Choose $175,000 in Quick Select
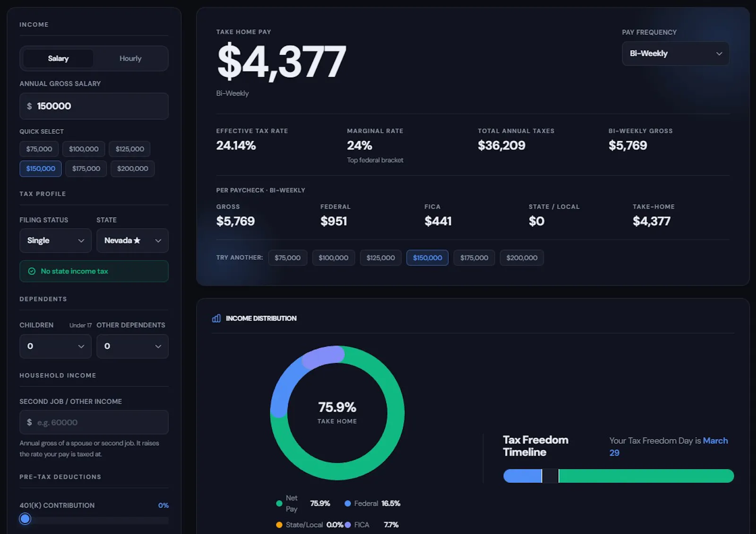 coord(86,169)
